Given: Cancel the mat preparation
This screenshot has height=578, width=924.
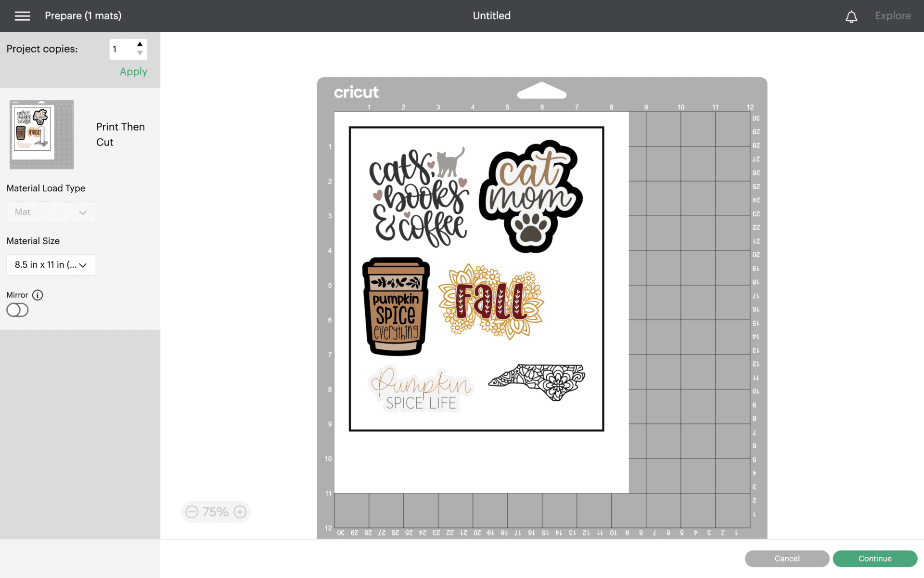Looking at the screenshot, I should point(786,558).
